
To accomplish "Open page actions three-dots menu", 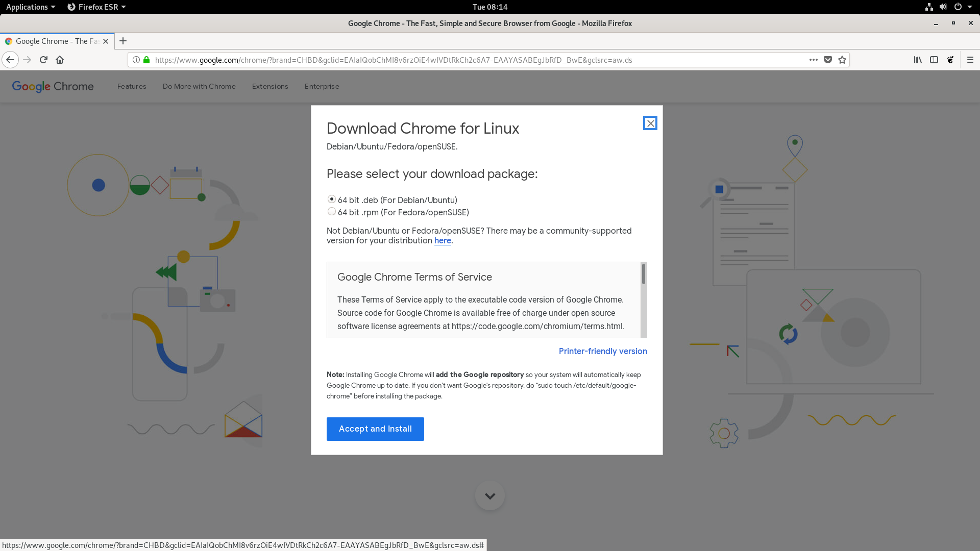I will pyautogui.click(x=814, y=60).
